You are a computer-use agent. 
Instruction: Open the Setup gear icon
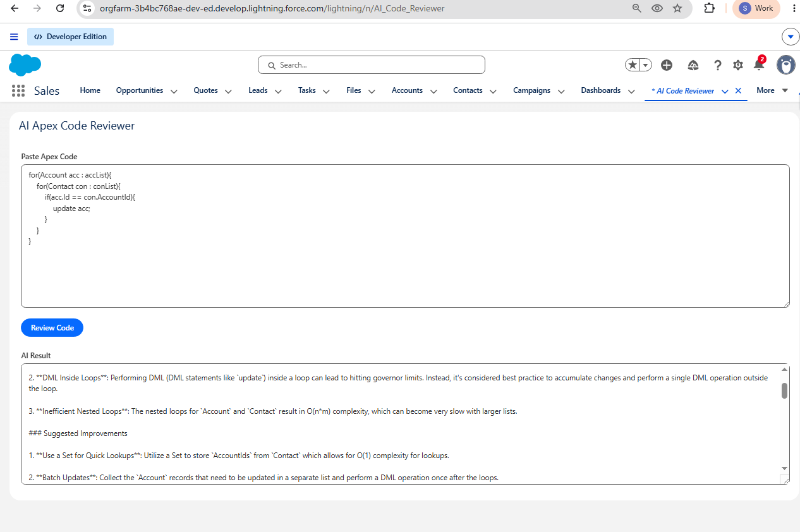tap(738, 65)
